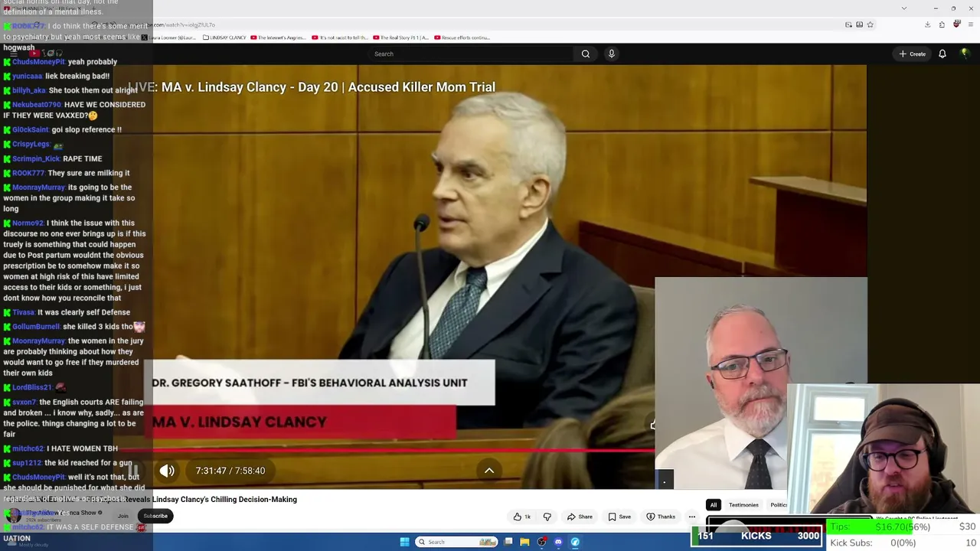The width and height of the screenshot is (980, 551).
Task: Click the Subscribe button
Action: 155,516
